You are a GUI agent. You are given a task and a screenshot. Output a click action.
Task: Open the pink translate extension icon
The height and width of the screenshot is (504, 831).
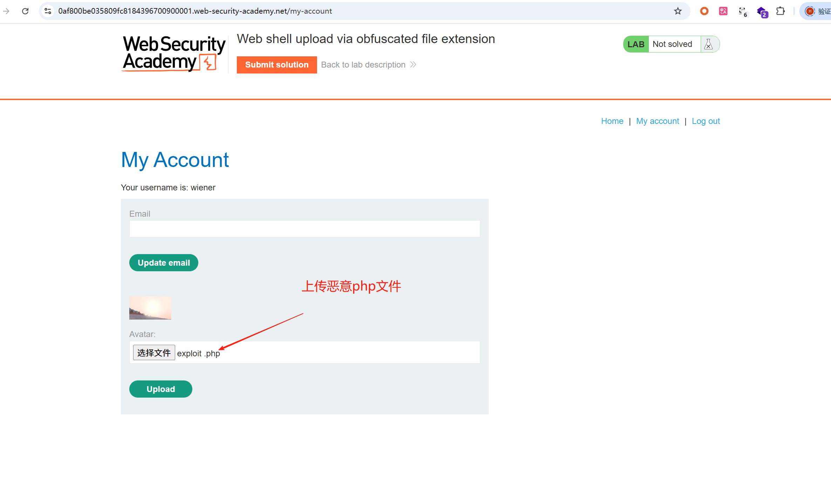tap(723, 11)
